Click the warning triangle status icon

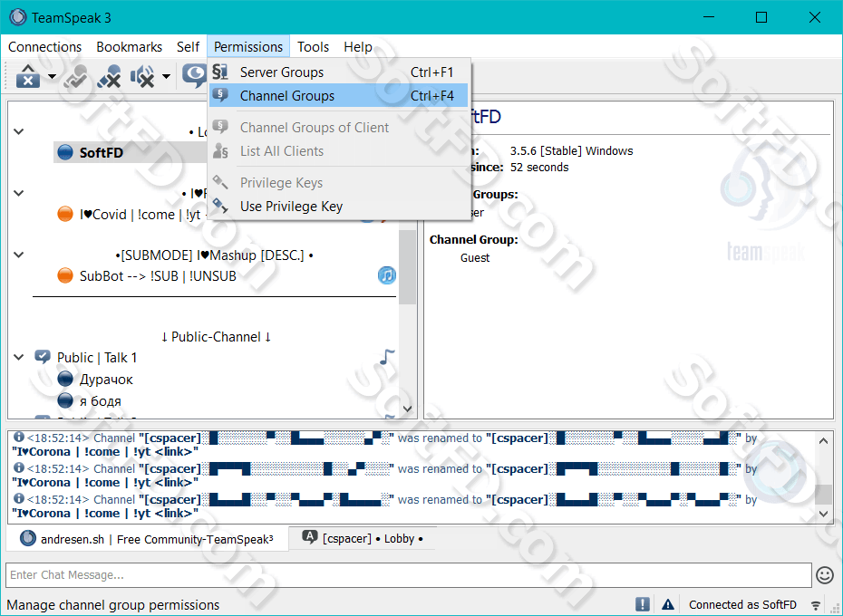coord(668,605)
